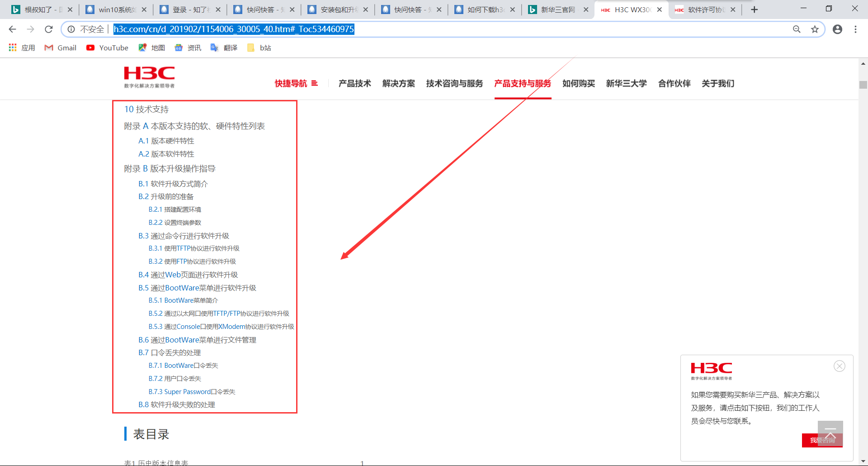Close the win10系统 browser tab
The width and height of the screenshot is (868, 466).
[144, 10]
